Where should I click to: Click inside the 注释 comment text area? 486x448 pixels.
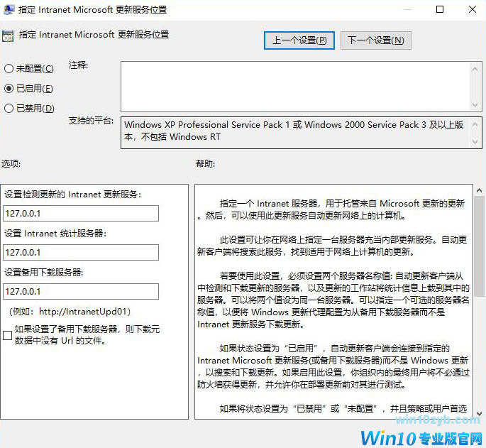pyautogui.click(x=295, y=86)
